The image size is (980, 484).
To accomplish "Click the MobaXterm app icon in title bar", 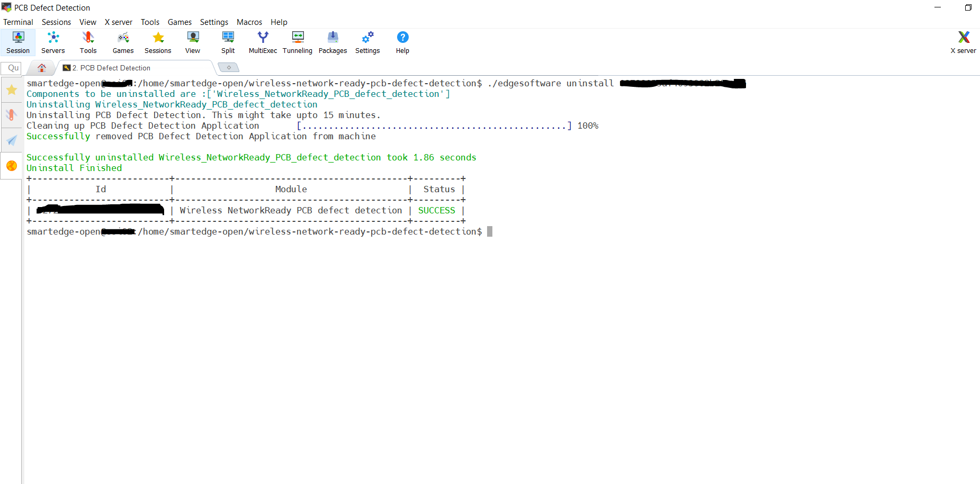I will pos(6,7).
